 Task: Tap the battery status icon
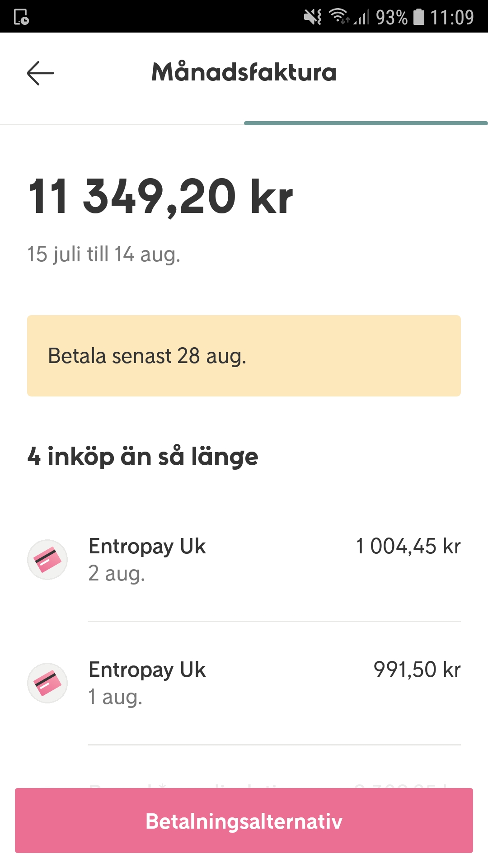click(x=419, y=17)
